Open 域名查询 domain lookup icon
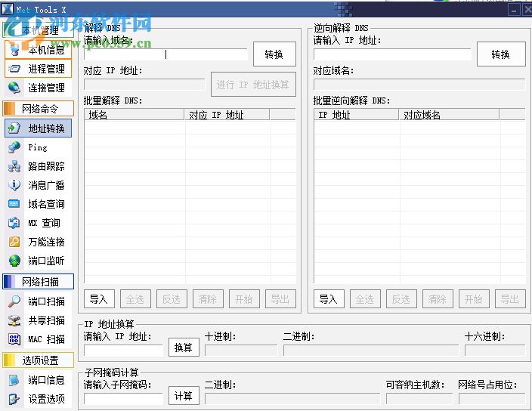The image size is (532, 411). [14, 204]
